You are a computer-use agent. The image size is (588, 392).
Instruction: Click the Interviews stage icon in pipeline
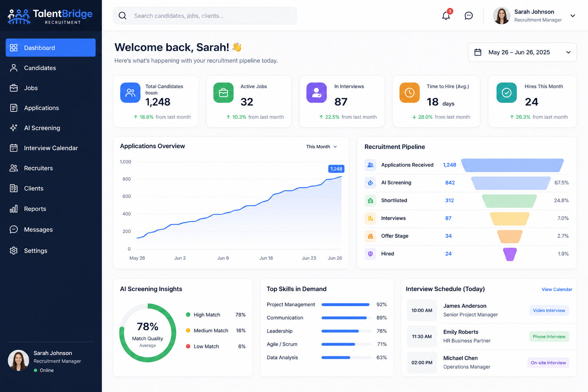coord(370,218)
